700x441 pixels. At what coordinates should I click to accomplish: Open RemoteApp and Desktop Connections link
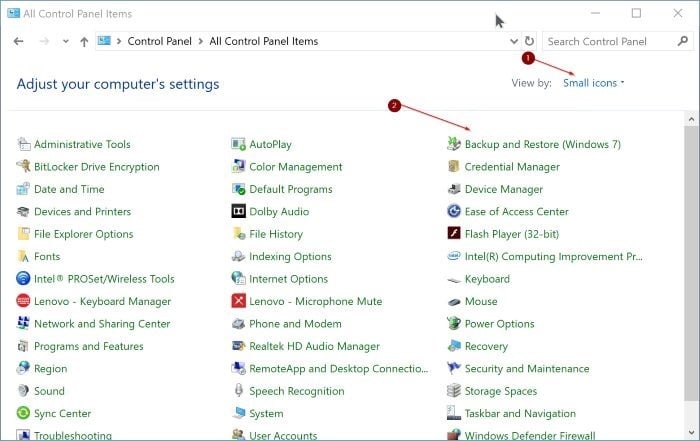pyautogui.click(x=338, y=369)
